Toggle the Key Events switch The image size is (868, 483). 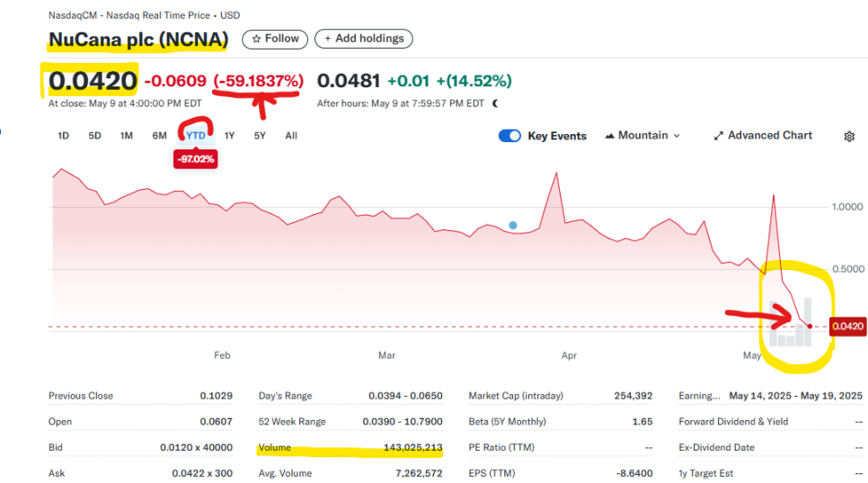tap(509, 136)
